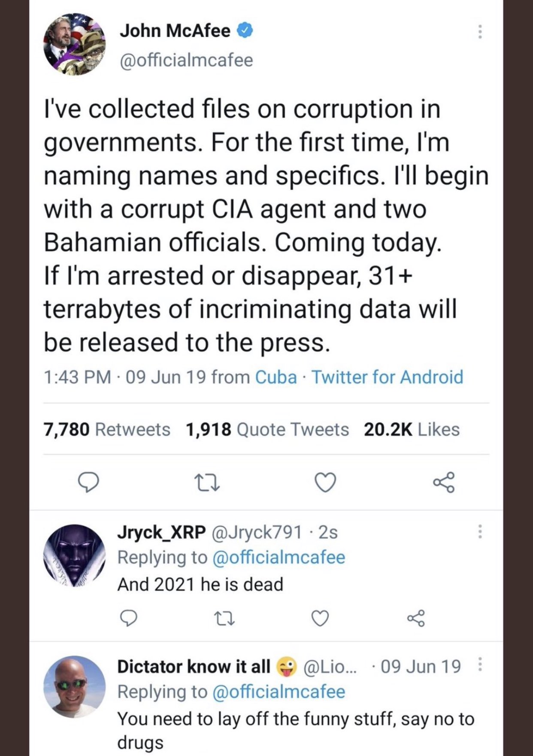View the 1,918 Quote Tweets
533x756 pixels.
click(x=267, y=430)
